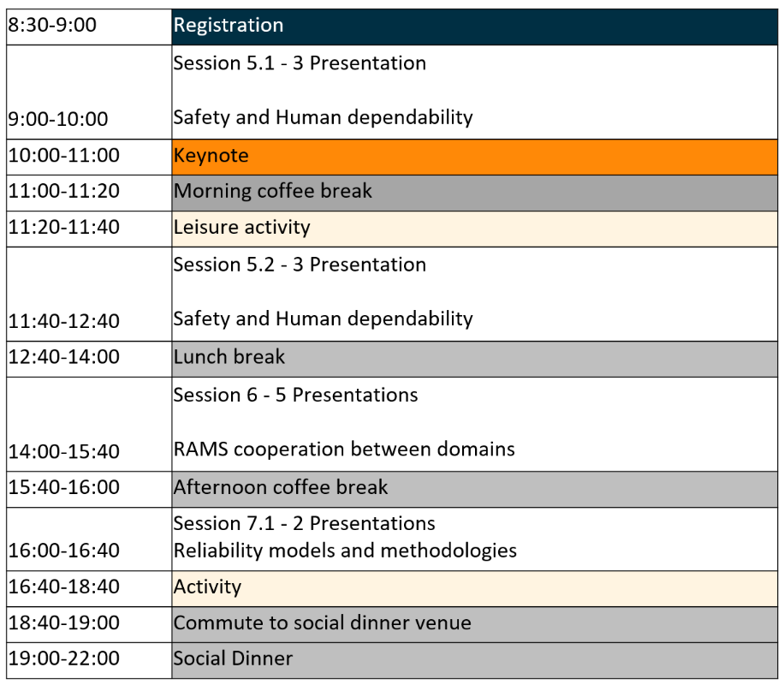
Task: Click the 16:40-18:40 Activity cell
Action: 473,588
